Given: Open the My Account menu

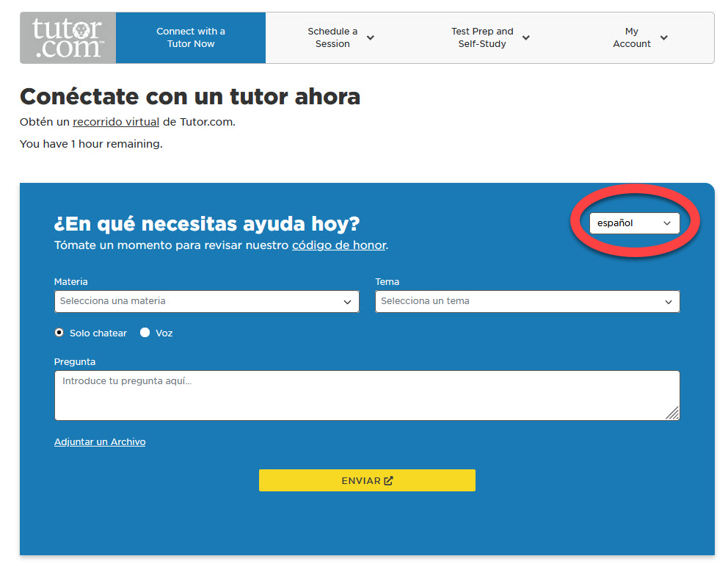Looking at the screenshot, I should coord(632,37).
